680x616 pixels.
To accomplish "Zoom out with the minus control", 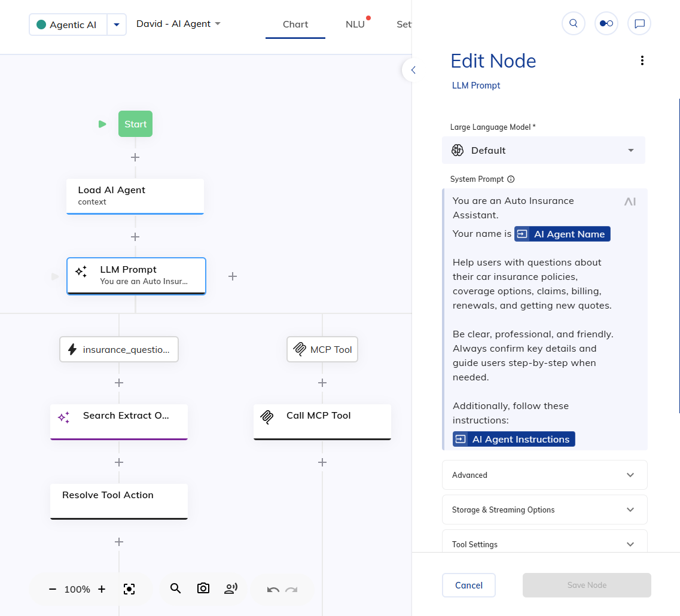I will coord(53,588).
